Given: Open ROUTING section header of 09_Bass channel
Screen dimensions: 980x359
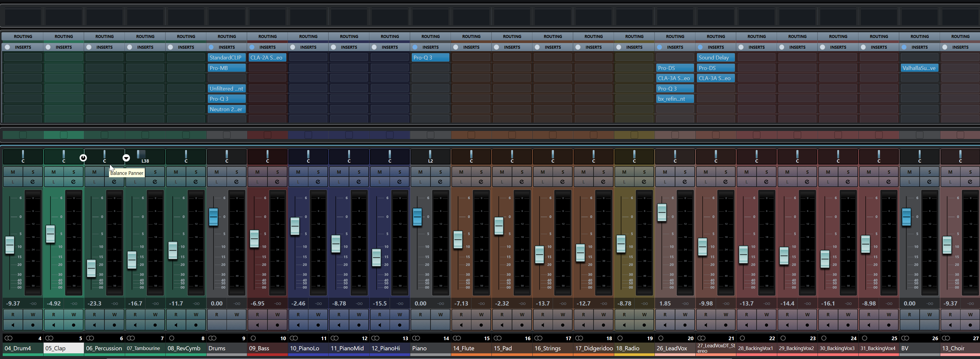Looking at the screenshot, I should [268, 36].
